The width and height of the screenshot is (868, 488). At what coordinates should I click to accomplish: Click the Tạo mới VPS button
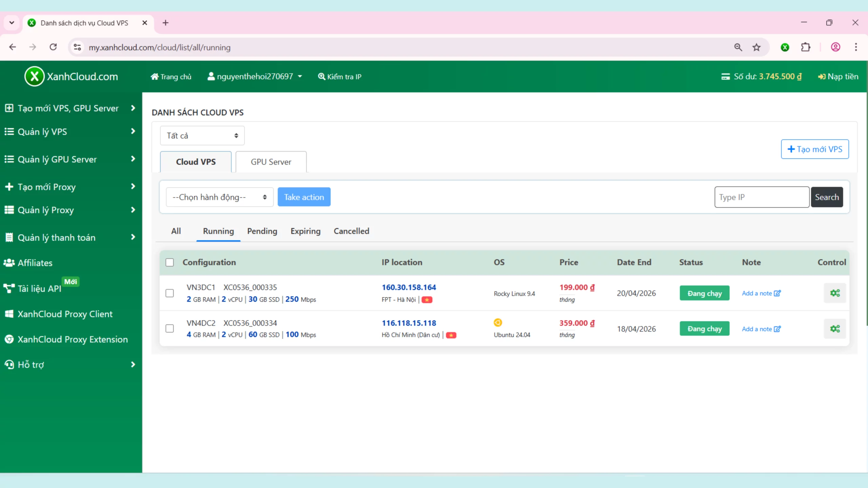814,149
